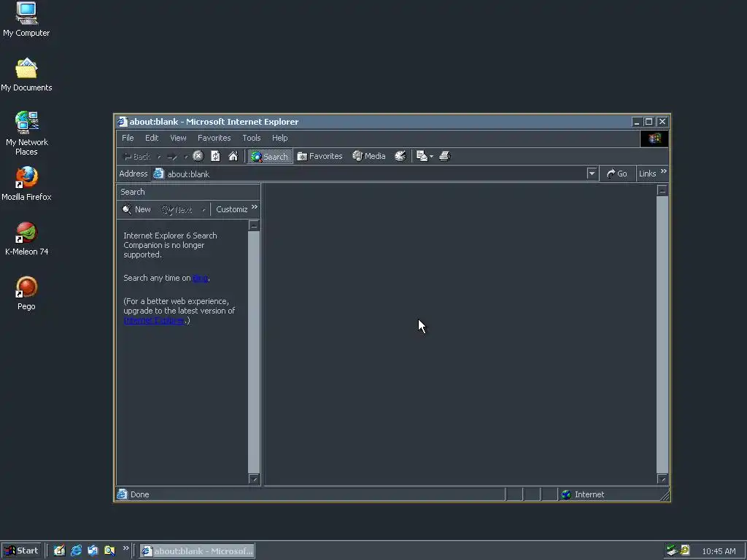Click the Print icon in toolbar
This screenshot has width=747, height=560.
point(444,156)
